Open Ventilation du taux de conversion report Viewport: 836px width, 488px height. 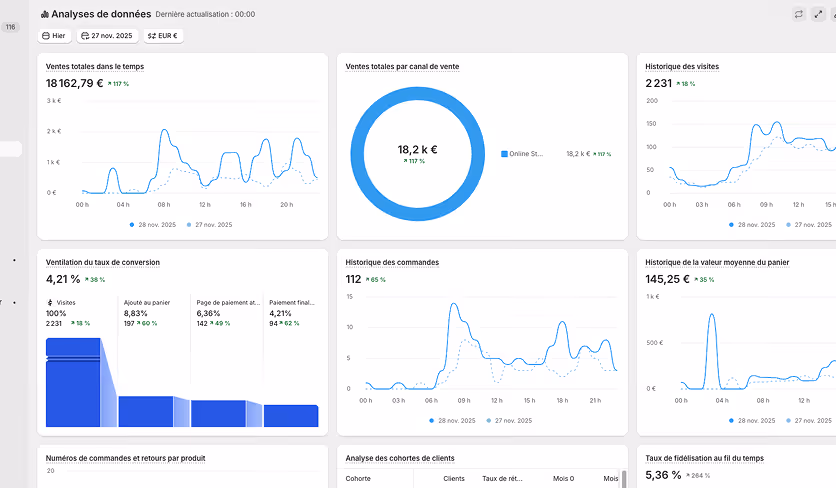coord(103,262)
